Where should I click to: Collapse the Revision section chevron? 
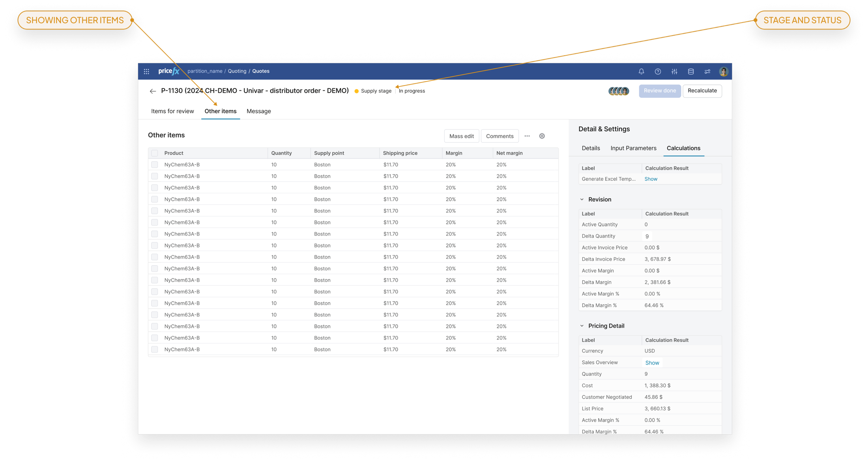click(x=582, y=199)
